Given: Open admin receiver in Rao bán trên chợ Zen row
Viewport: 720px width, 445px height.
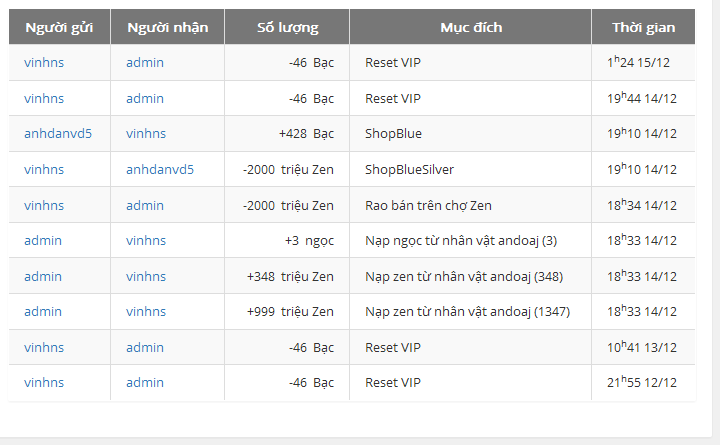Looking at the screenshot, I should click(x=145, y=205).
